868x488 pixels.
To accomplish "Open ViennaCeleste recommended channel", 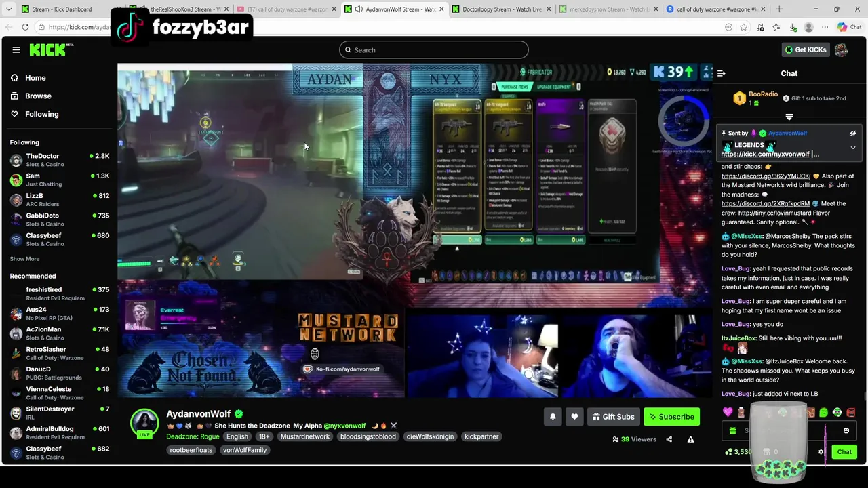I will click(59, 393).
